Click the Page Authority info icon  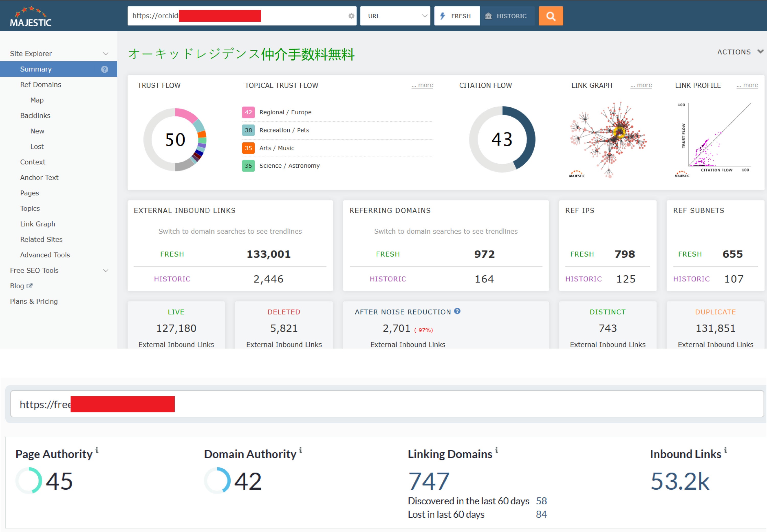click(97, 450)
